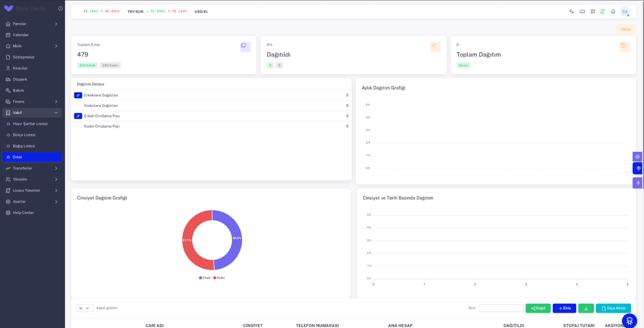The image size is (644, 328).
Task: Click the red Kadın donut segment
Action: click(x=188, y=240)
